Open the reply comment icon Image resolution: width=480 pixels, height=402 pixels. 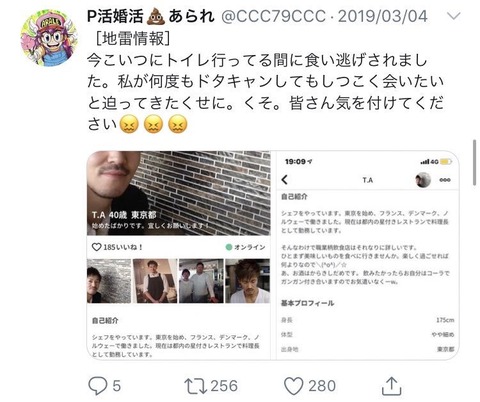pos(98,386)
